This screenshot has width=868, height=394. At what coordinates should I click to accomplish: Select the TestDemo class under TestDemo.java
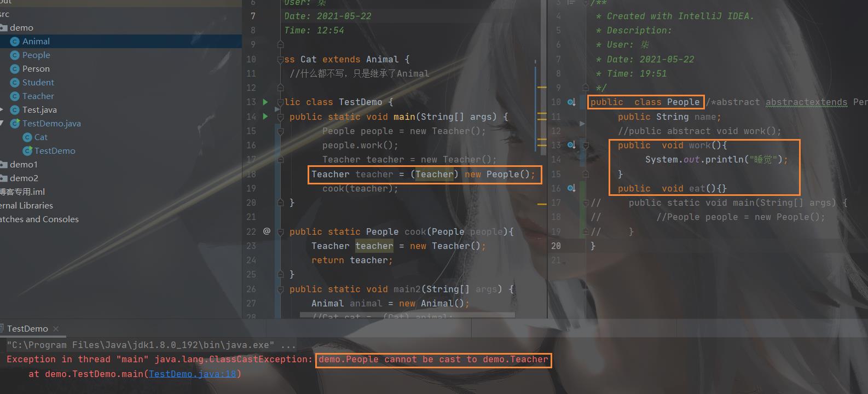[x=55, y=150]
